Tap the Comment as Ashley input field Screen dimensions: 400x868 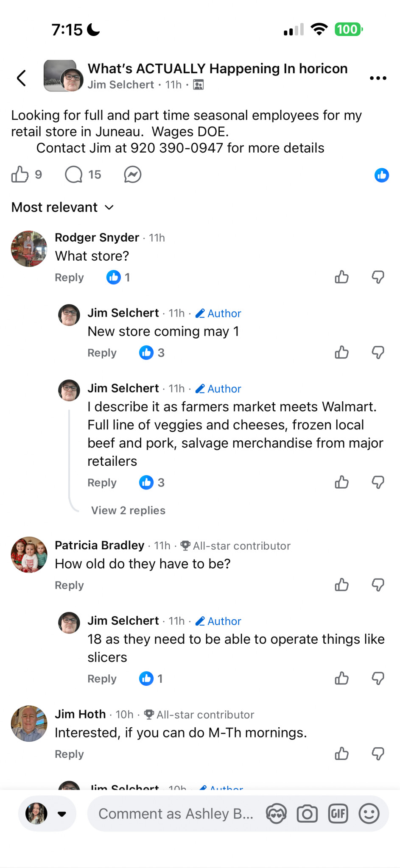(x=176, y=814)
